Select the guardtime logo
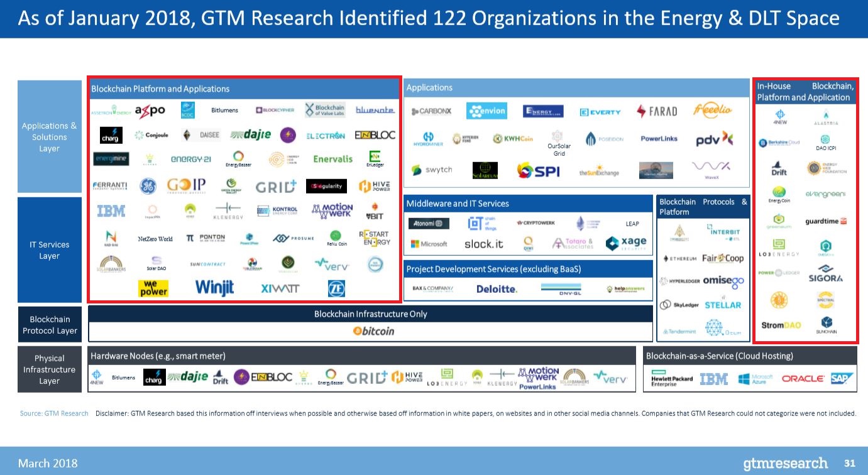Viewport: 868px width, 475px height. pos(826,221)
